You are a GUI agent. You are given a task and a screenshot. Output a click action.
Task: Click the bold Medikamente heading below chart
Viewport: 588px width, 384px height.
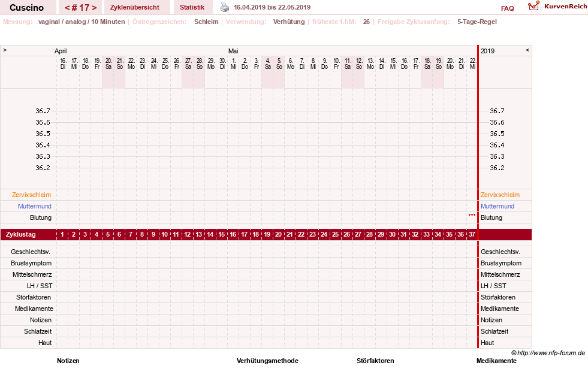pos(496,361)
